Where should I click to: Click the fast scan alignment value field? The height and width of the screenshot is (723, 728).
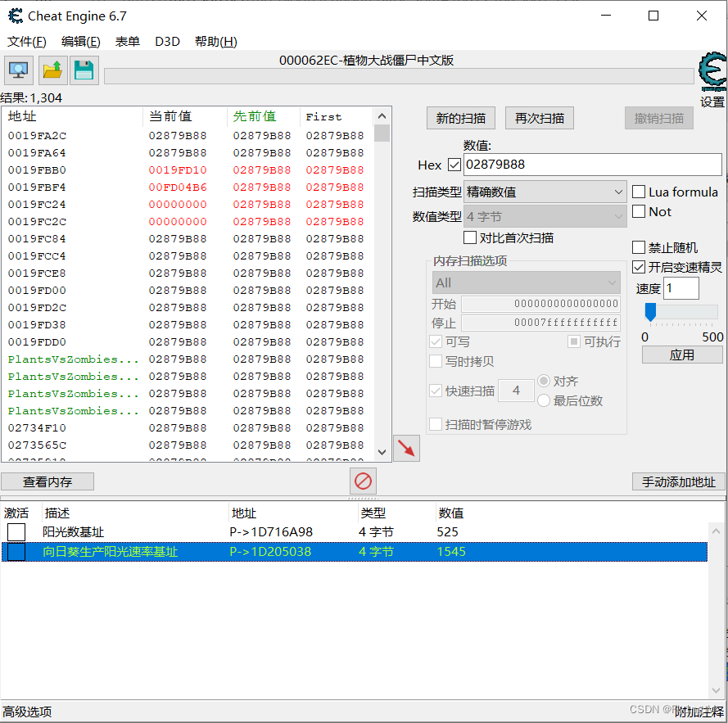[515, 391]
